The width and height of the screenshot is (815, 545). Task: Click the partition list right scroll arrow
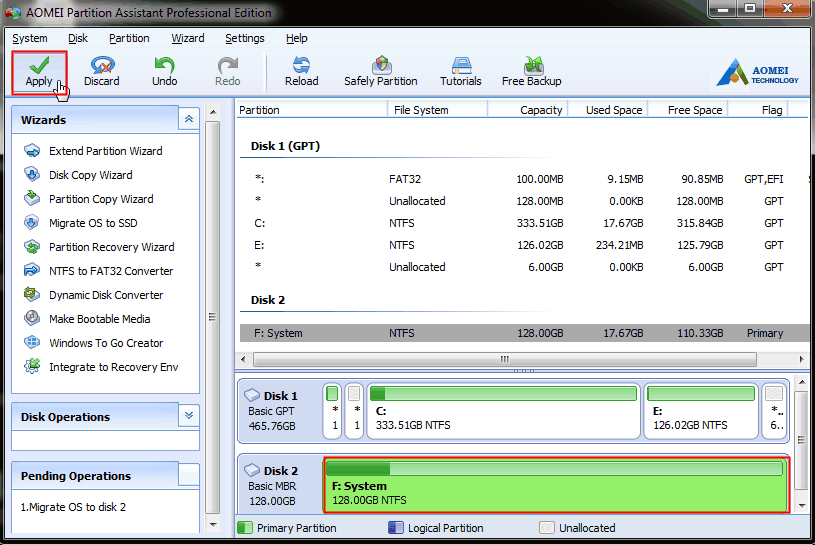801,359
